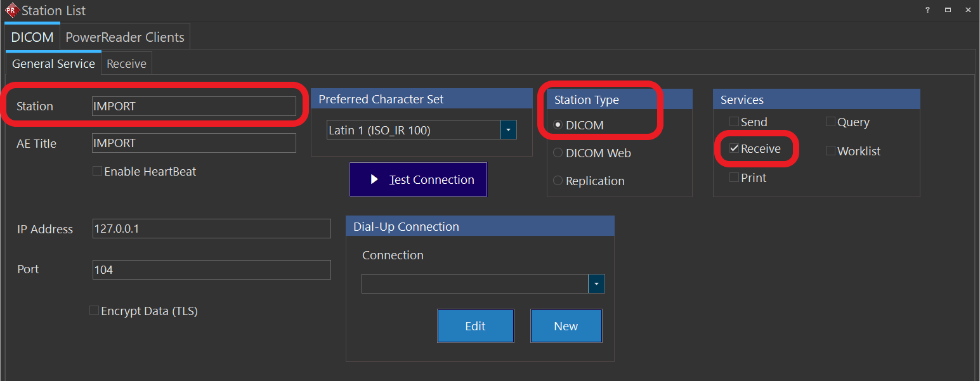
Task: Click the Edit connection button
Action: tap(475, 326)
